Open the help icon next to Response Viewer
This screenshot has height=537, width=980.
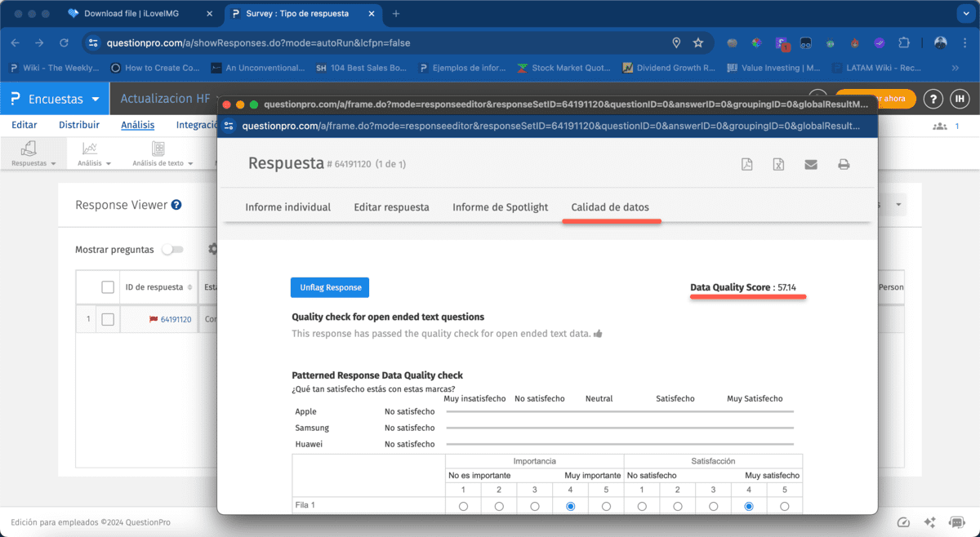[x=176, y=206]
